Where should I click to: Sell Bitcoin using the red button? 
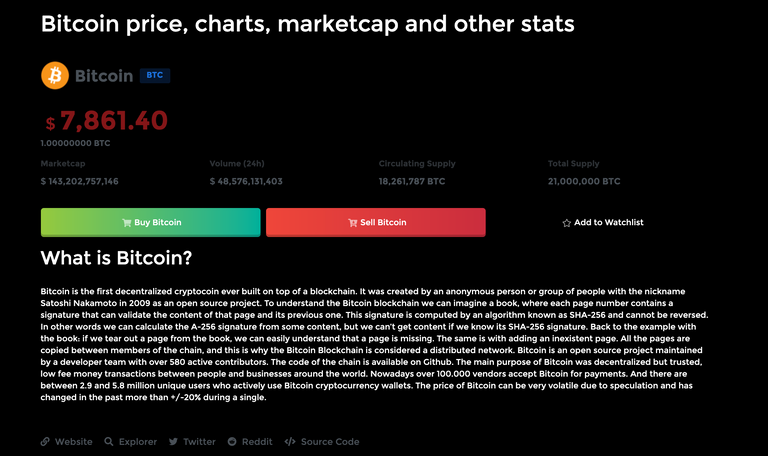coord(376,222)
